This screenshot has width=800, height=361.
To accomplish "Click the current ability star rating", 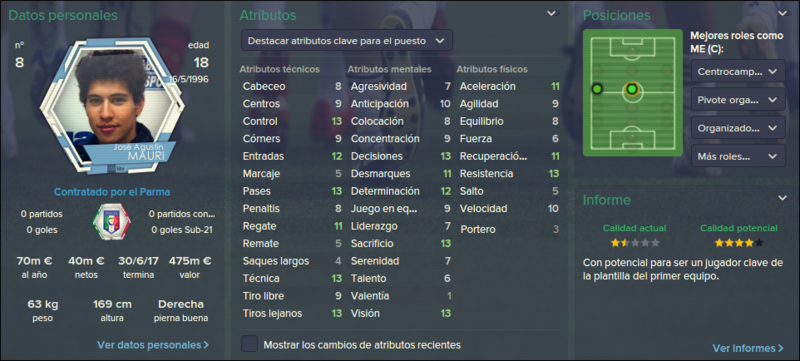I will coord(635,243).
